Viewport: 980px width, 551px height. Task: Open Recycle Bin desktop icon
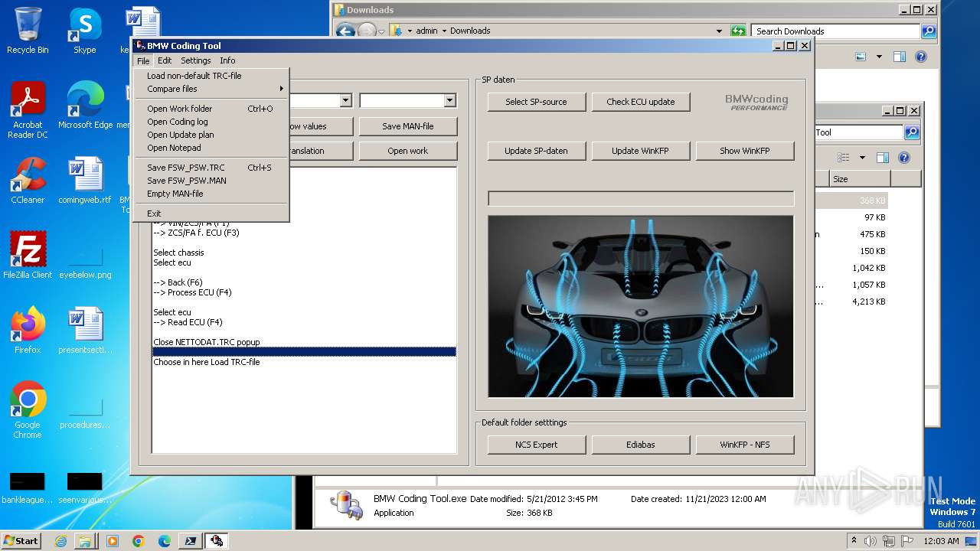pos(28,31)
